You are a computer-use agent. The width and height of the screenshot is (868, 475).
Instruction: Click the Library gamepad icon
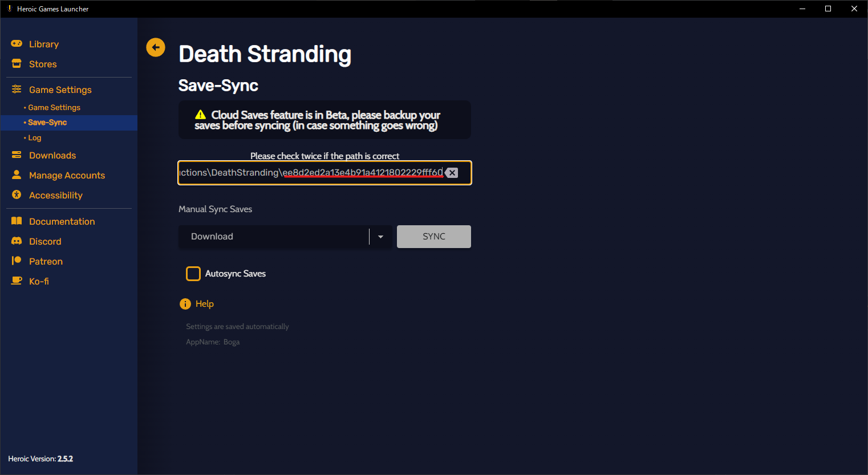click(17, 44)
